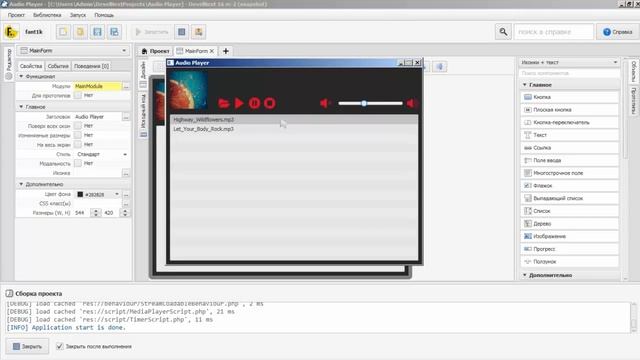Open the MainForm object dropdown
The width and height of the screenshot is (640, 360).
coord(73,51)
